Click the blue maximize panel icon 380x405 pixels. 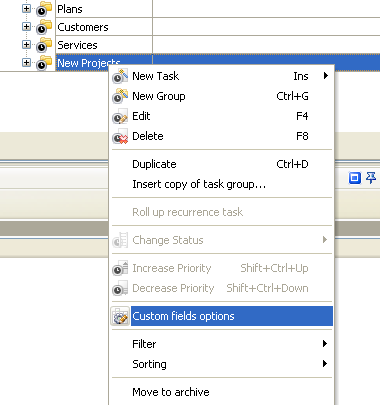point(355,178)
